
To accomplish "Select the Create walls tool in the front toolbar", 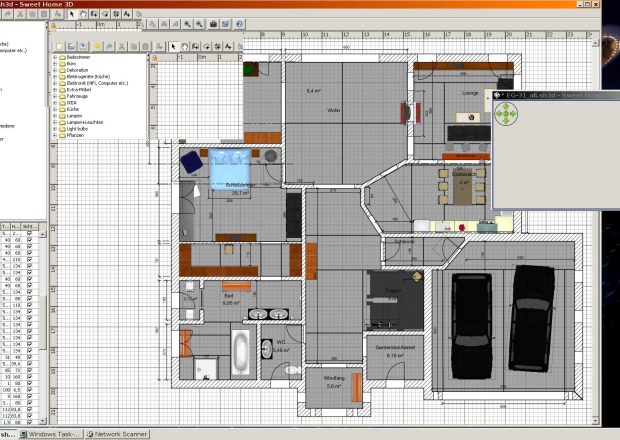I will 195,47.
